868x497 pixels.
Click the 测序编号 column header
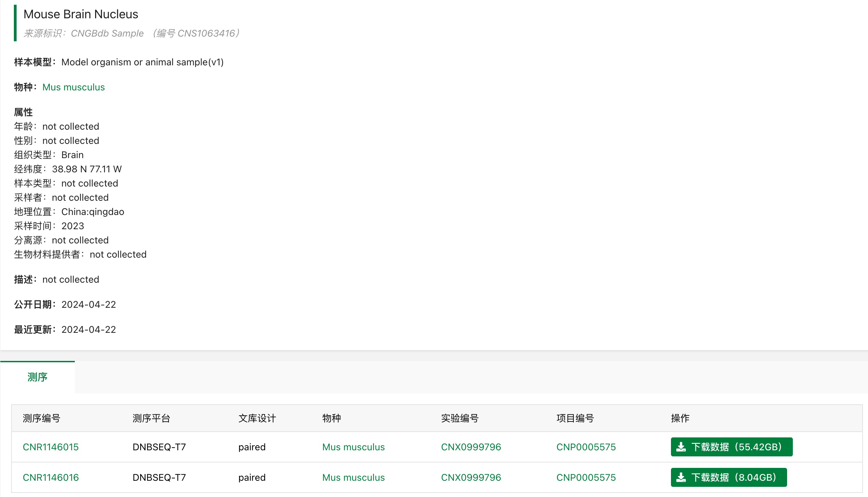[41, 418]
